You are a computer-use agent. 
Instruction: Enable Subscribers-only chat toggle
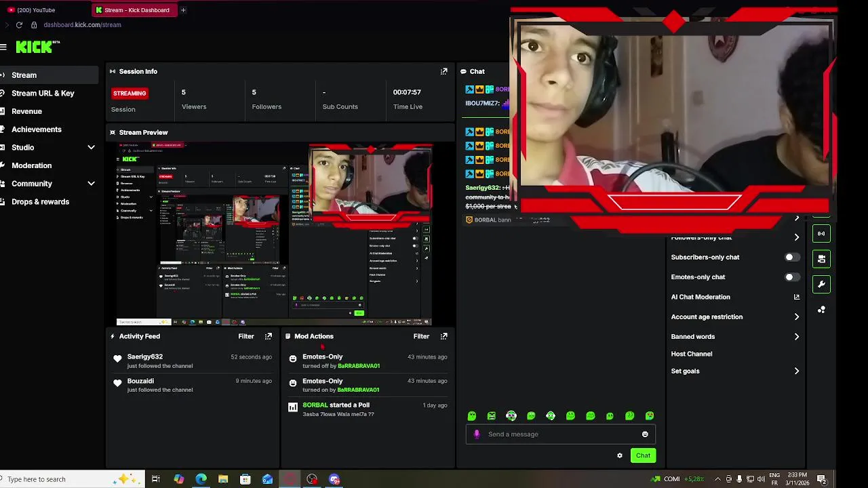pos(792,258)
